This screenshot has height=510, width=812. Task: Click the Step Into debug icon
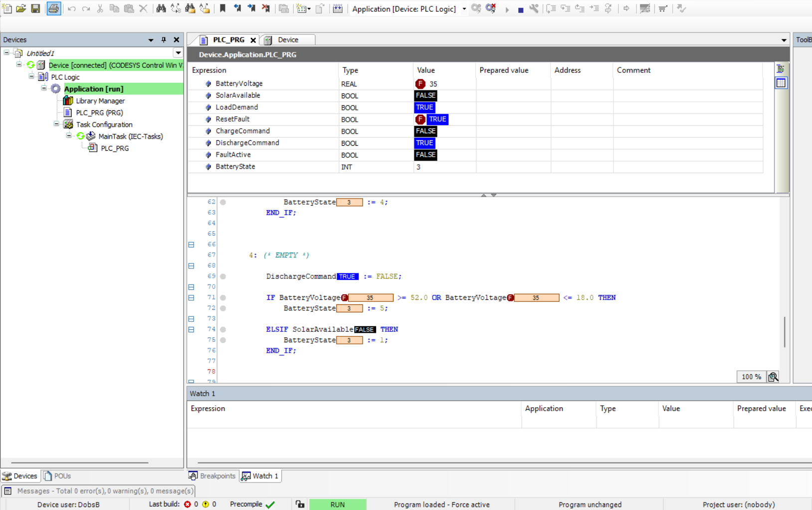566,8
